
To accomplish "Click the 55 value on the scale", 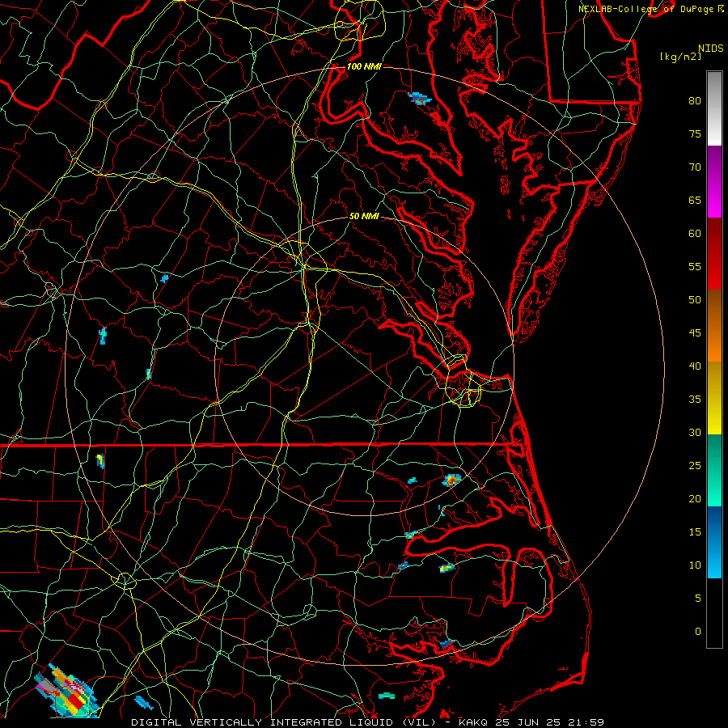I will coord(695,266).
